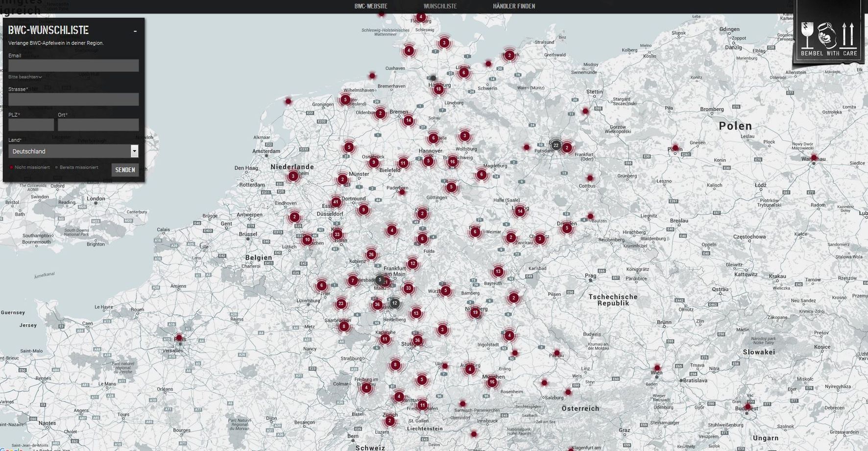
Task: Switch to the Wunschliste menu item
Action: pyautogui.click(x=440, y=6)
